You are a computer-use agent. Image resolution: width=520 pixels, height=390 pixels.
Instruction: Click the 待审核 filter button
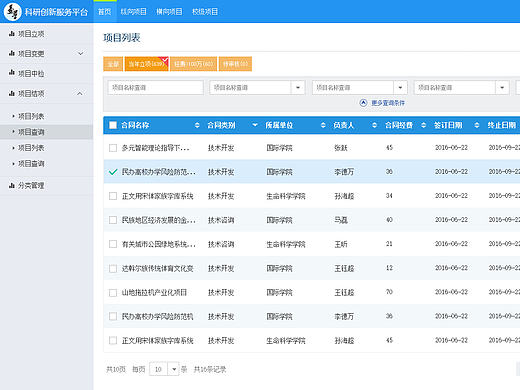235,64
